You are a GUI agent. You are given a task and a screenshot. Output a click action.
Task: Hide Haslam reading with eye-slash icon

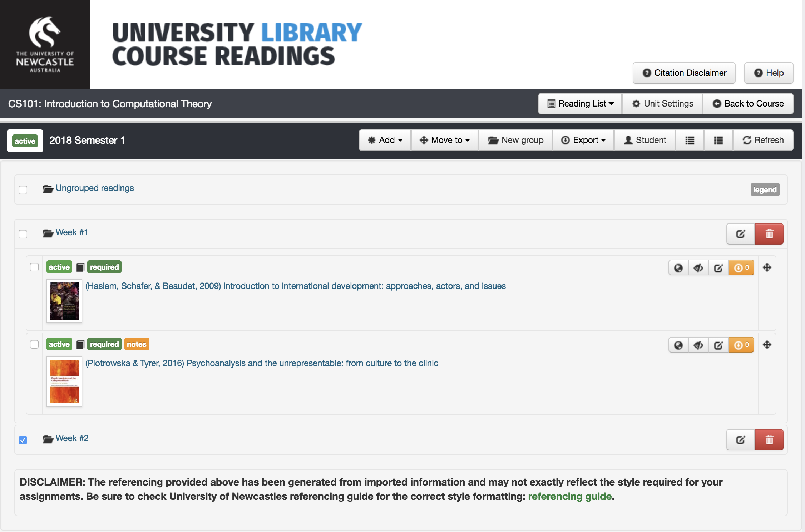698,268
